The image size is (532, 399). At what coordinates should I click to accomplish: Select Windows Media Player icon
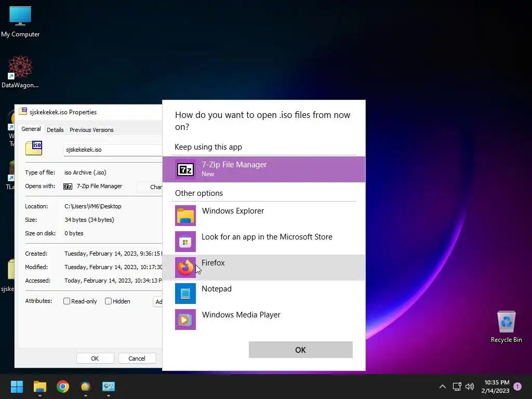185,320
